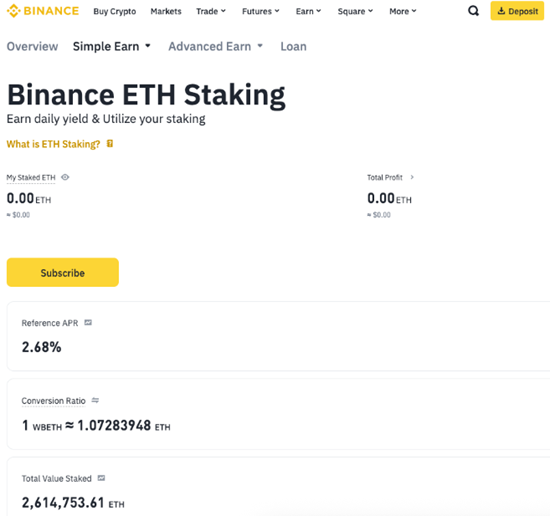
Task: Click the book icon beside What is ETH Staking
Action: point(110,143)
